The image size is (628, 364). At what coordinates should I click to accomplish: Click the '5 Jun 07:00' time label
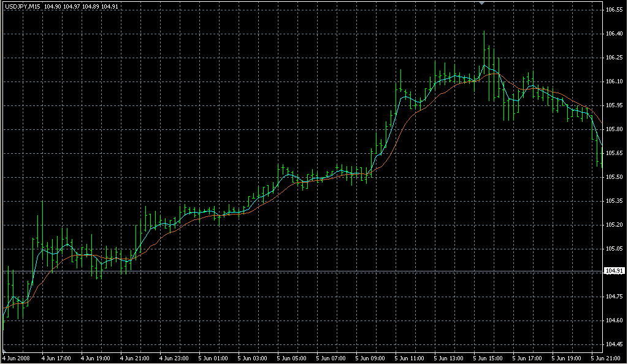point(331,358)
